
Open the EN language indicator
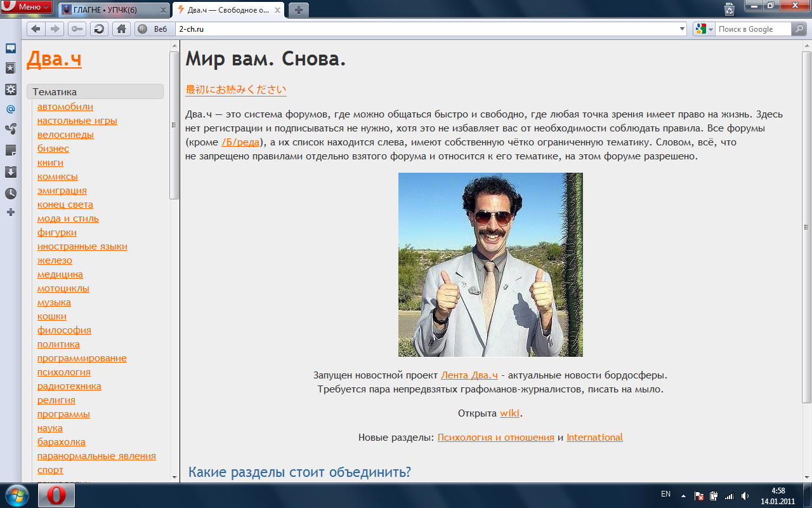(x=665, y=494)
